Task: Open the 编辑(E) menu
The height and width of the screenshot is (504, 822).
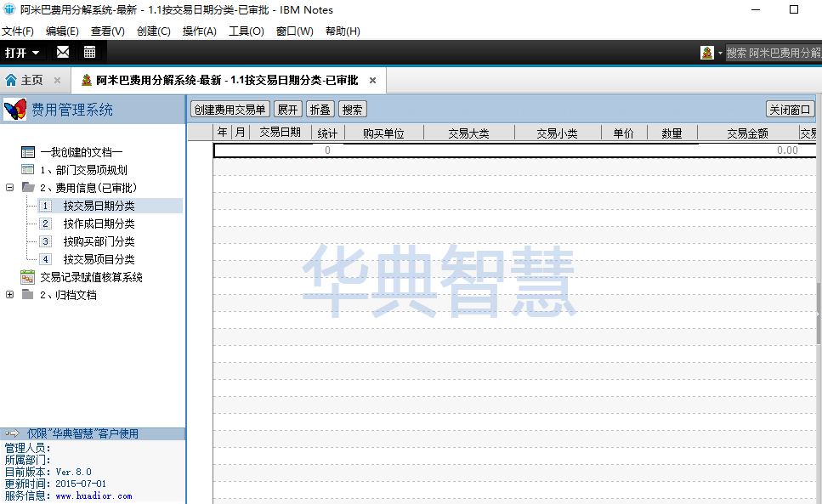Action: tap(62, 31)
